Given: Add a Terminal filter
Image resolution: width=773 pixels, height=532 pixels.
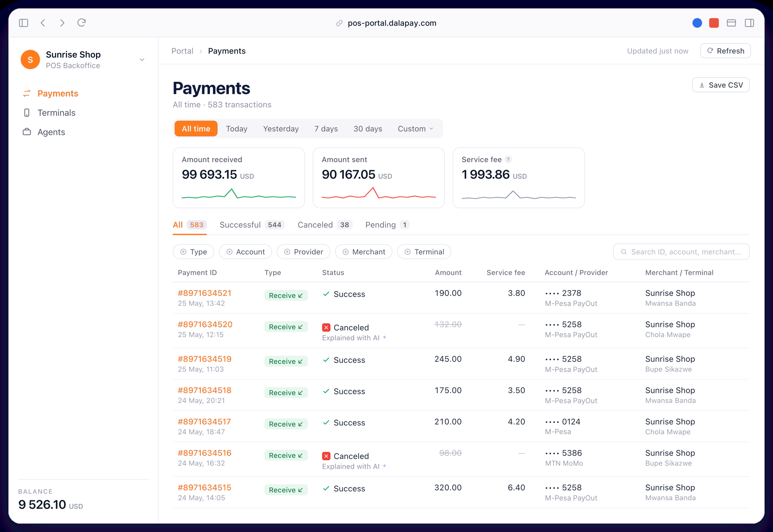Looking at the screenshot, I should (424, 252).
